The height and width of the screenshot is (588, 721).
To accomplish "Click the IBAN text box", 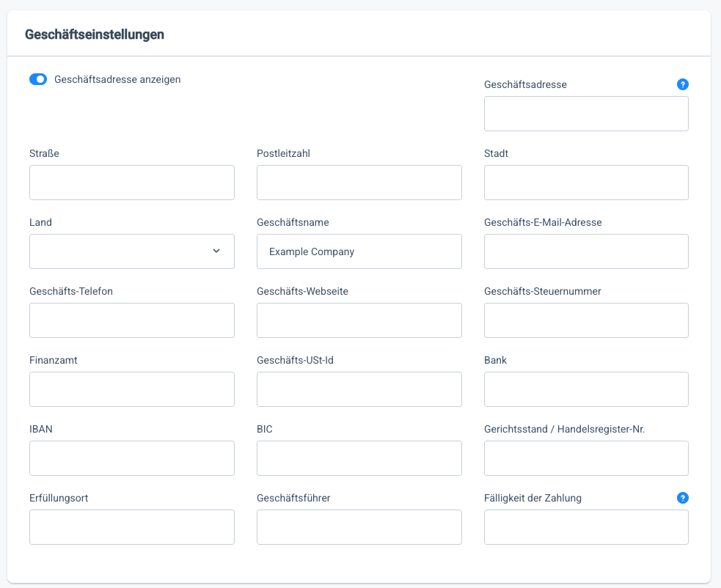I will (x=132, y=458).
